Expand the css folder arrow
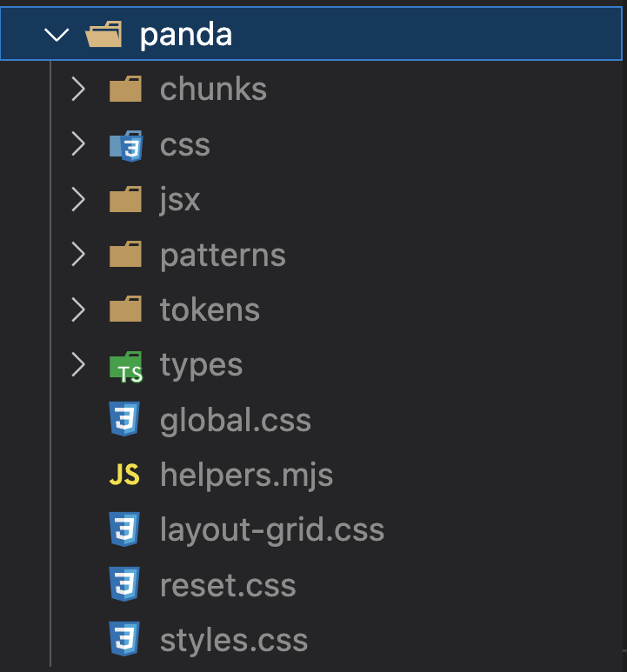 point(78,144)
